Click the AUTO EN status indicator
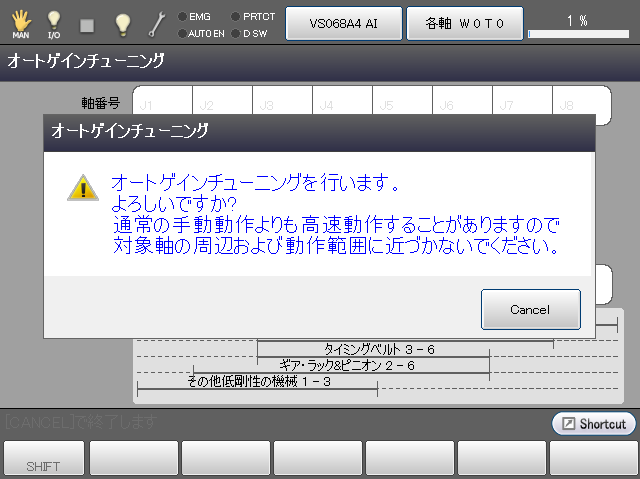640x479 pixels. click(202, 33)
